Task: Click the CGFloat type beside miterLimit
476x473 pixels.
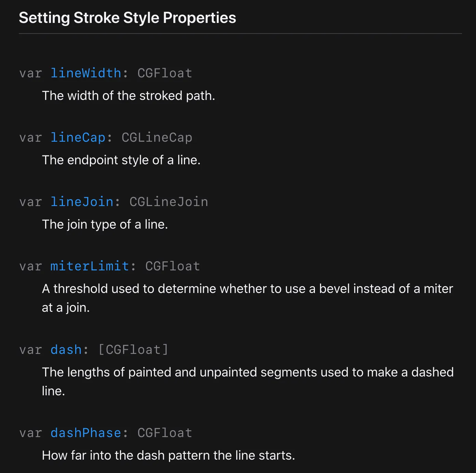Action: (x=173, y=266)
